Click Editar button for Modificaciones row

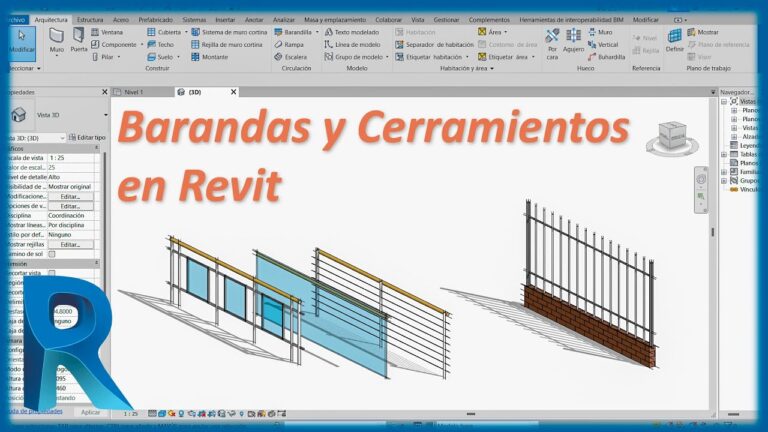click(71, 196)
